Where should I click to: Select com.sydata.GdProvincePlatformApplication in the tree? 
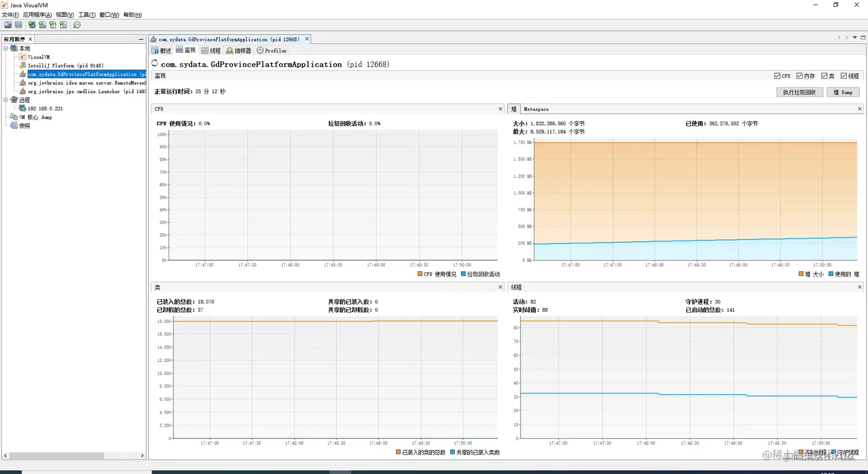pyautogui.click(x=87, y=74)
